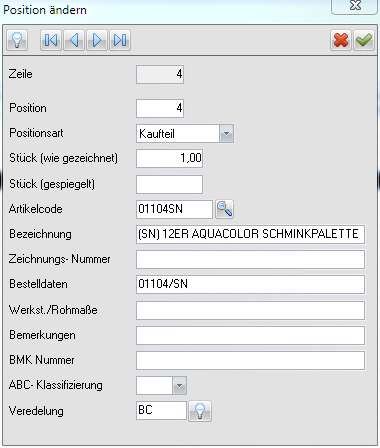Click the Bemerkungen input field
This screenshot has height=448, width=380.
(x=250, y=335)
